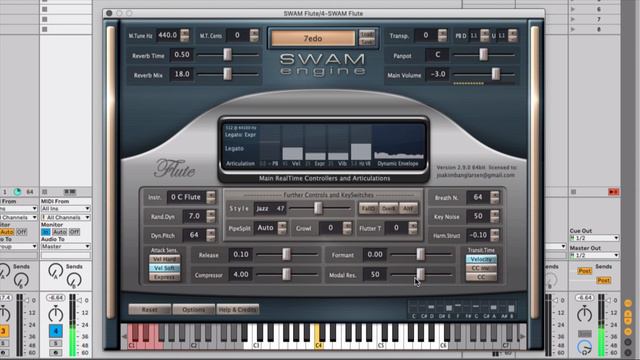This screenshot has height=360, width=640.
Task: Click the Reset button
Action: pos(149,309)
